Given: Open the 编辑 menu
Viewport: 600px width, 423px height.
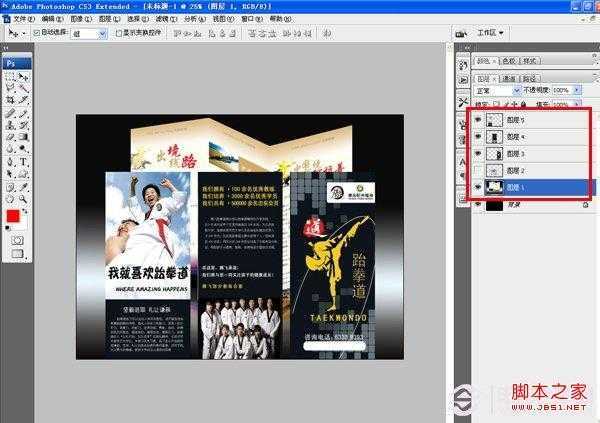Looking at the screenshot, I should (52, 19).
